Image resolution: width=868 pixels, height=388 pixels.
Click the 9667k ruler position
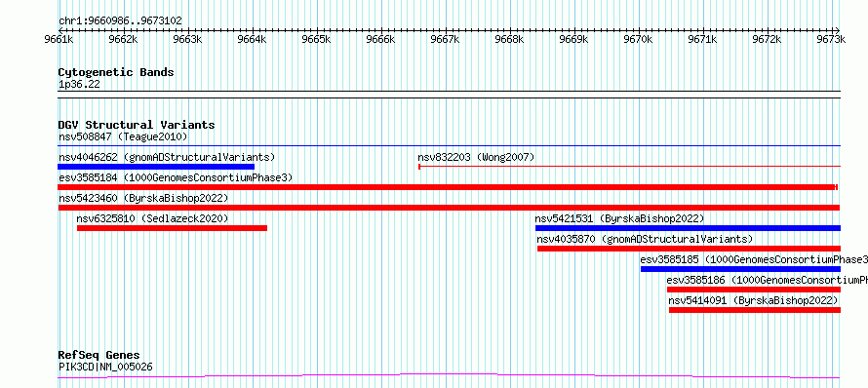point(445,39)
